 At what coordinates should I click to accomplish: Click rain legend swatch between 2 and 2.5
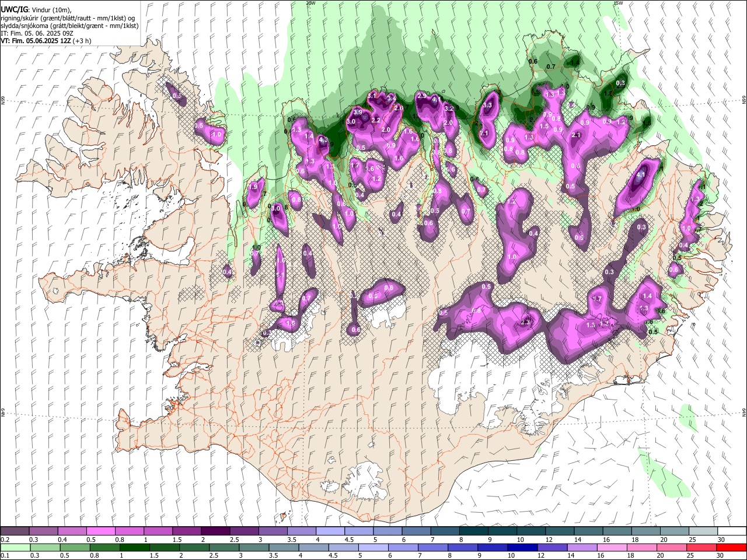tap(194, 547)
